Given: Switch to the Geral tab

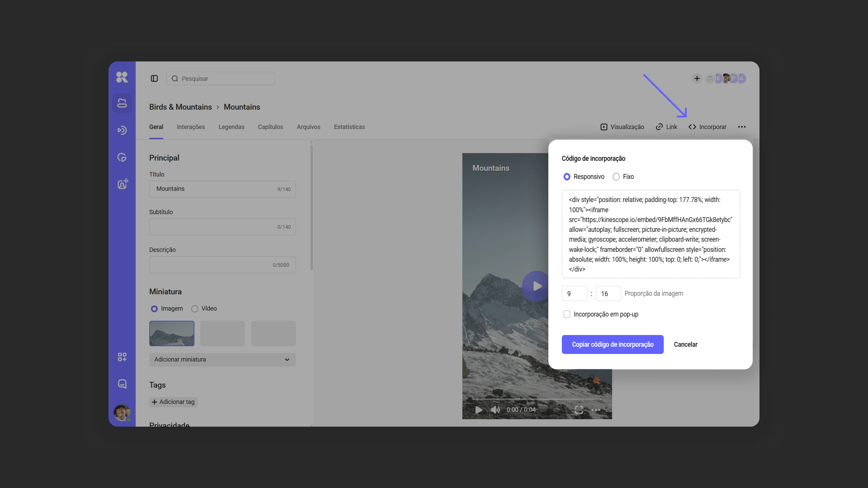Looking at the screenshot, I should (x=156, y=127).
